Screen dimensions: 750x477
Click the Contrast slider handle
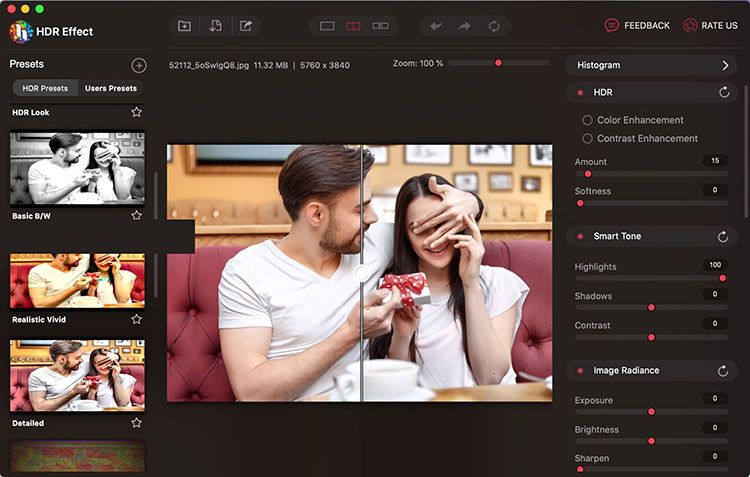click(x=651, y=337)
